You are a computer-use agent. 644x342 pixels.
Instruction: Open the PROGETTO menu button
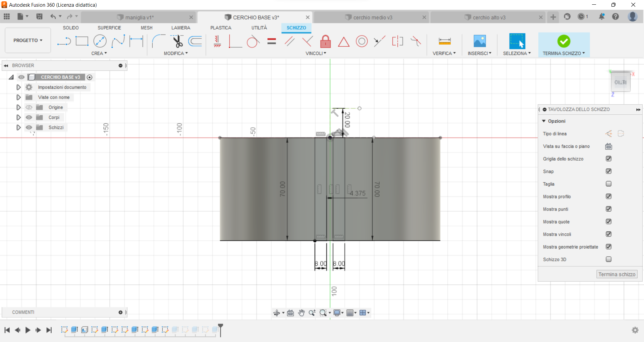point(28,40)
